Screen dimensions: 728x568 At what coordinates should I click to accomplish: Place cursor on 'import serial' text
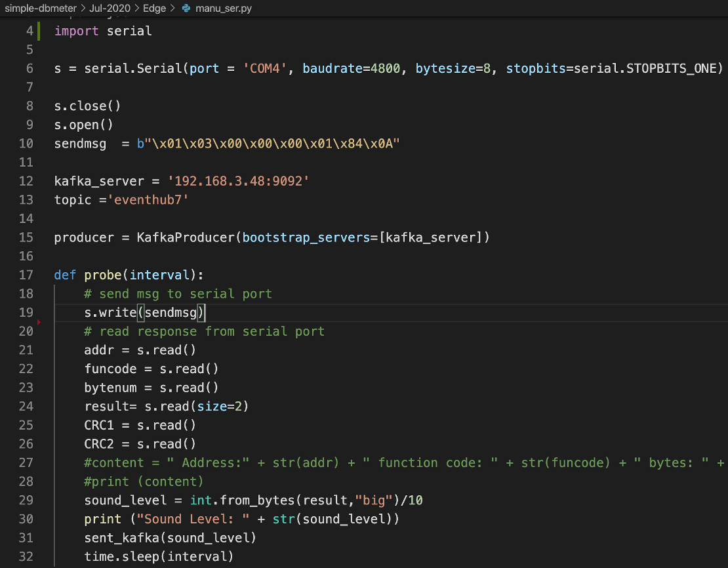103,31
